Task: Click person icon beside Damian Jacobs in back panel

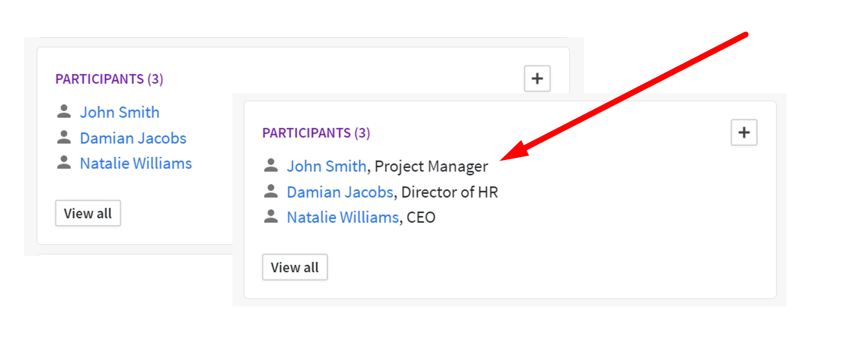Action: click(x=64, y=137)
